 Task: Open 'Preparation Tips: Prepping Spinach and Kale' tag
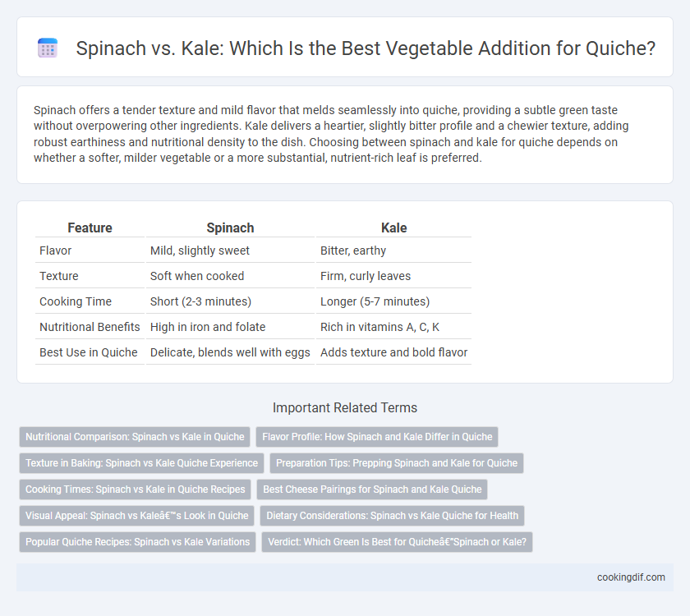tap(397, 463)
